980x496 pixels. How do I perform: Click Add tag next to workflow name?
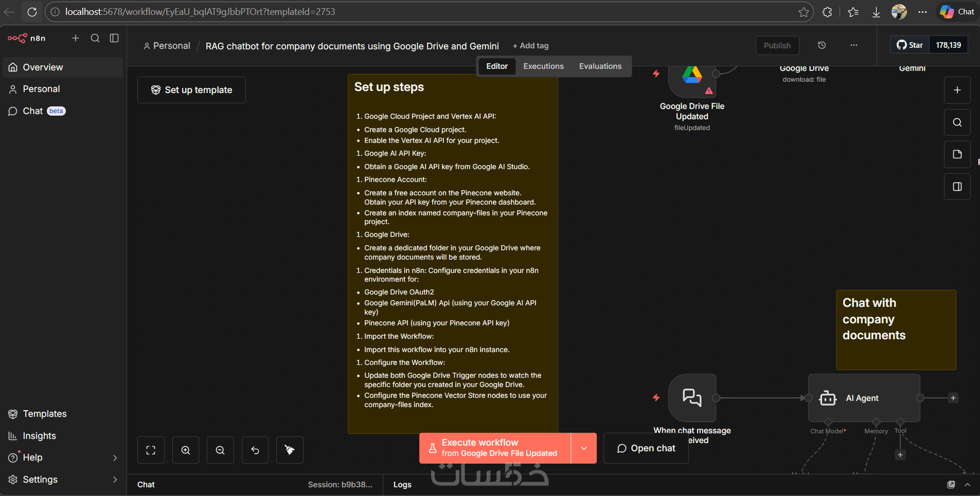pyautogui.click(x=531, y=46)
